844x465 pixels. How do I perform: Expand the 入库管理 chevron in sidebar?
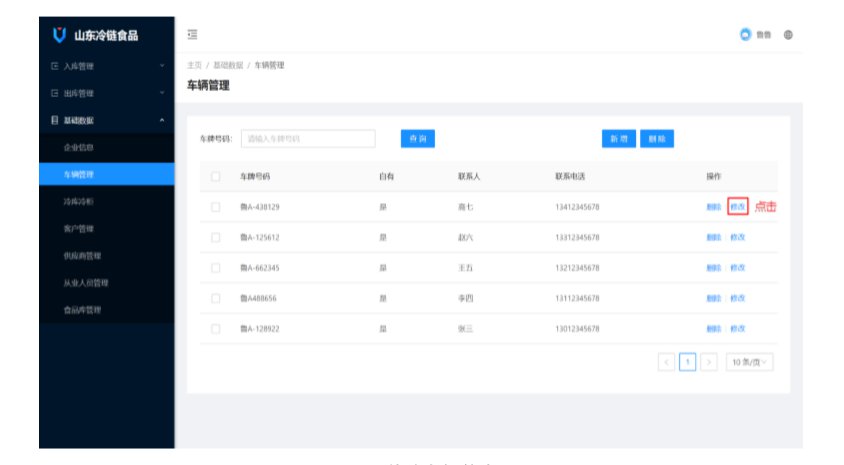(x=162, y=66)
